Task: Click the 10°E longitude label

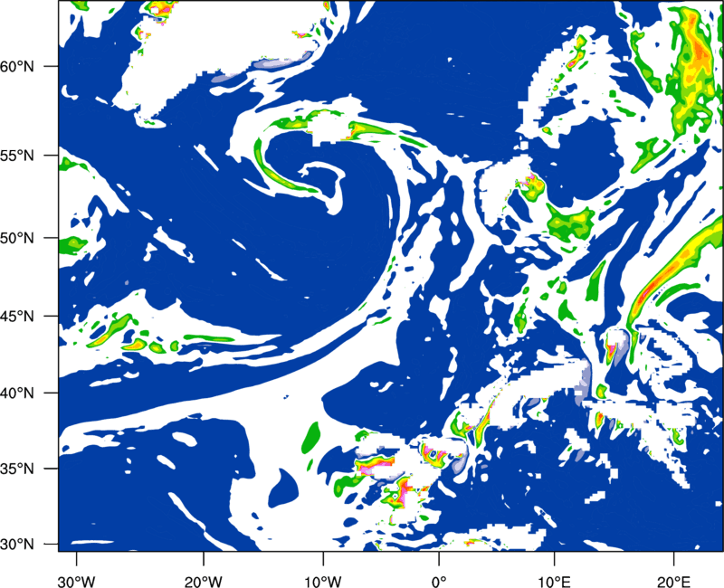Action: point(554,582)
